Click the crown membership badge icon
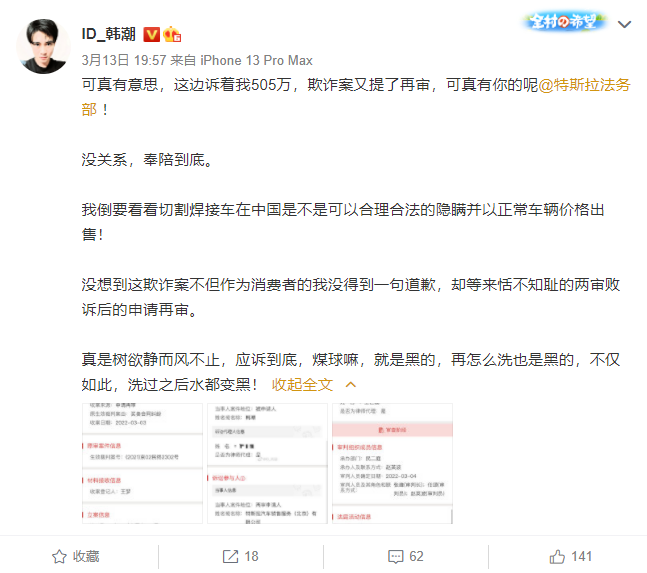This screenshot has width=647, height=573. 172,34
